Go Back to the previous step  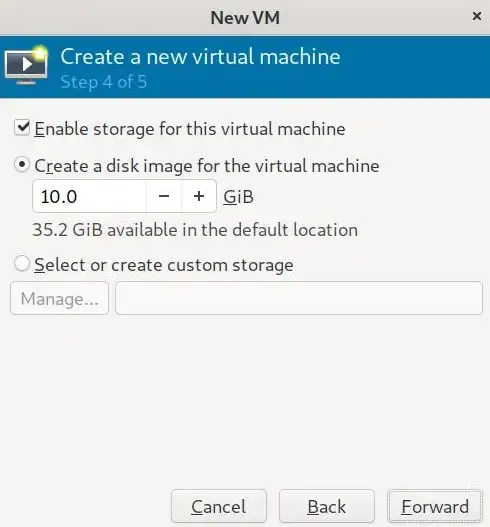pyautogui.click(x=327, y=506)
